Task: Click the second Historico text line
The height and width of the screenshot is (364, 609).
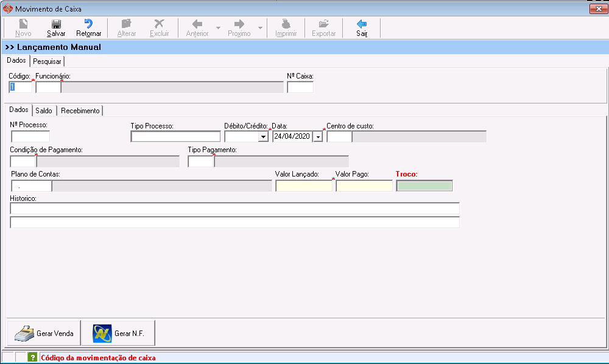Action: tap(234, 222)
